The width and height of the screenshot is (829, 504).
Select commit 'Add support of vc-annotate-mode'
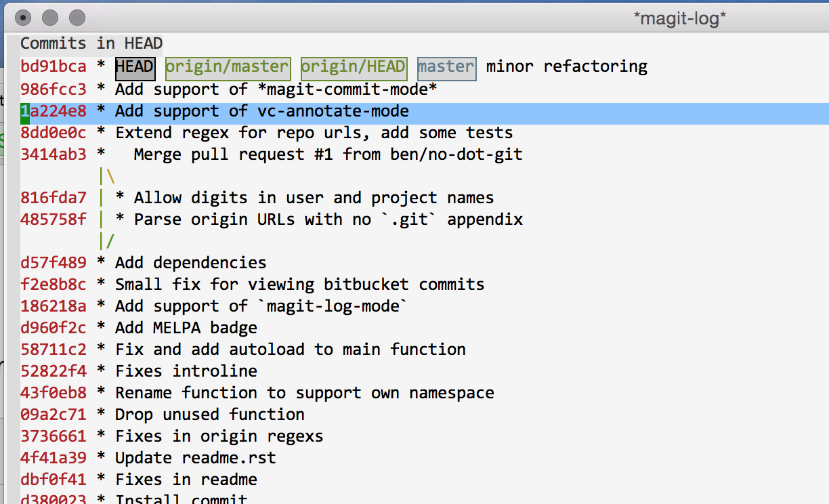point(261,111)
